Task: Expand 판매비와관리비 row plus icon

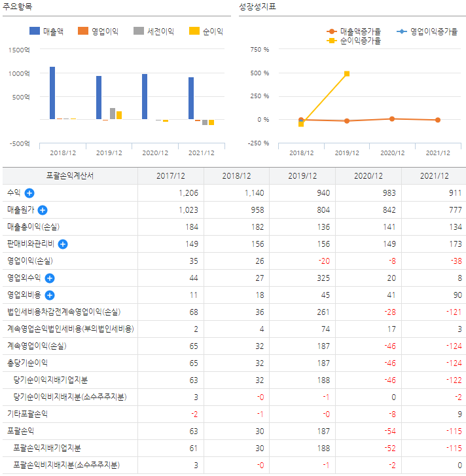Action: 63,244
